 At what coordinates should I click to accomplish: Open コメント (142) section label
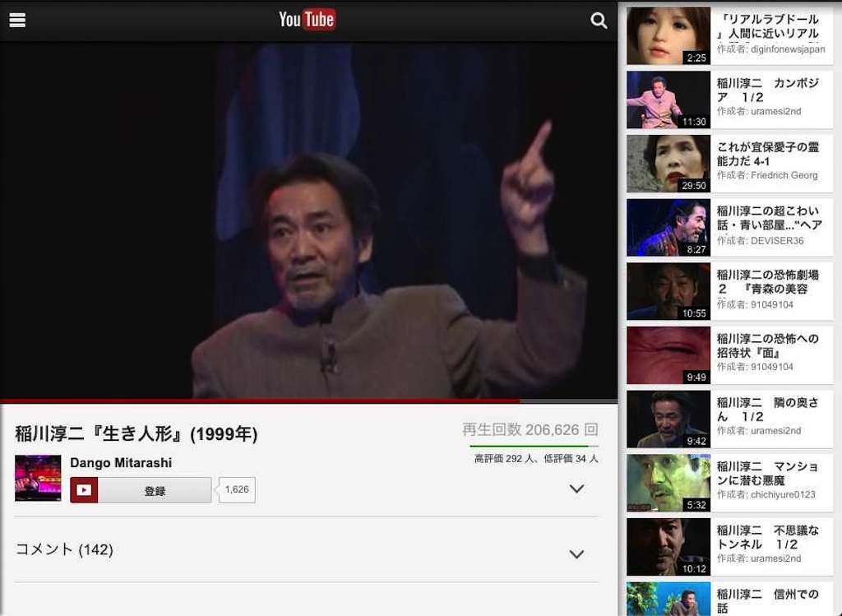pos(64,549)
